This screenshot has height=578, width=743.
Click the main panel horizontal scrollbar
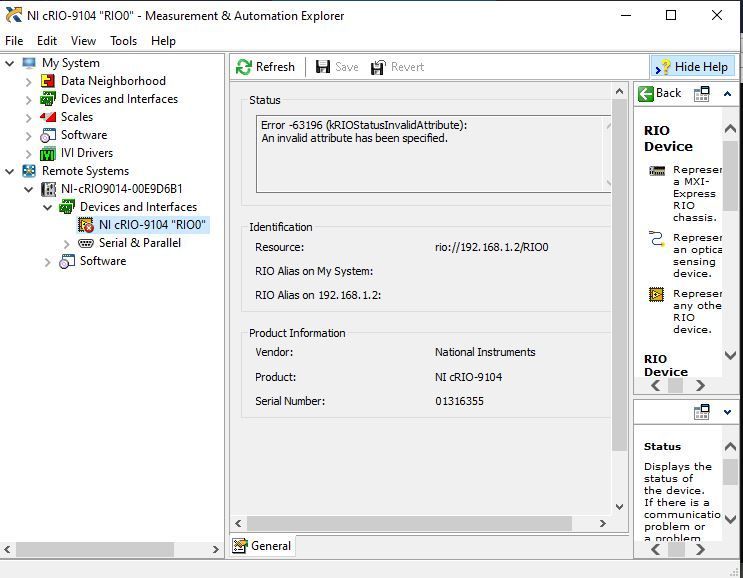(409, 523)
